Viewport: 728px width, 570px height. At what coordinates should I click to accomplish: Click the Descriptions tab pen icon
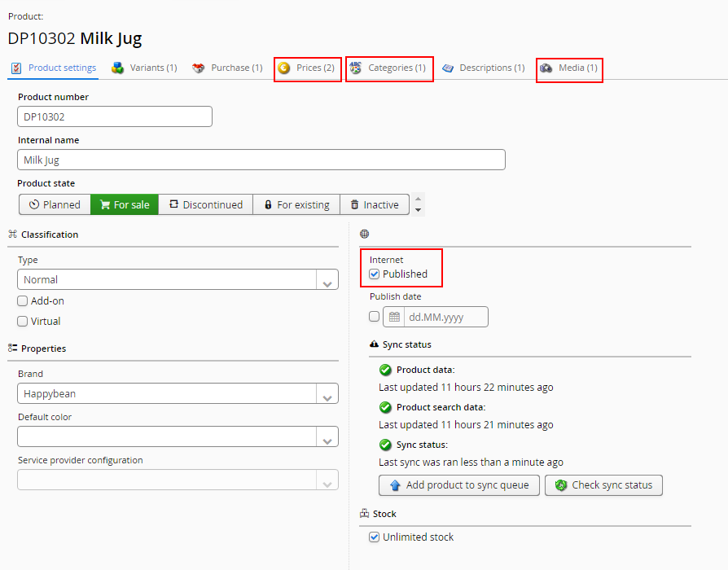(448, 68)
